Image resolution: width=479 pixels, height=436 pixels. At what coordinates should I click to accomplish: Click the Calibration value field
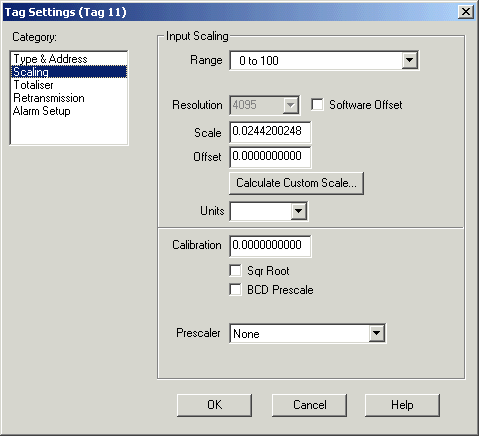click(270, 246)
